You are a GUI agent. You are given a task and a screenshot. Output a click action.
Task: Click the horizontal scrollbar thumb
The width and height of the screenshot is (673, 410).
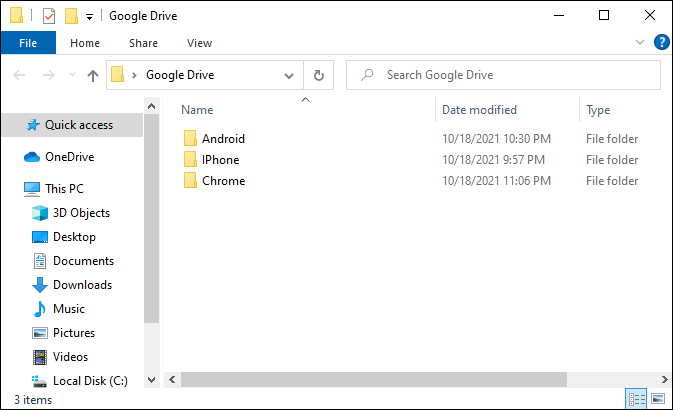pos(374,380)
